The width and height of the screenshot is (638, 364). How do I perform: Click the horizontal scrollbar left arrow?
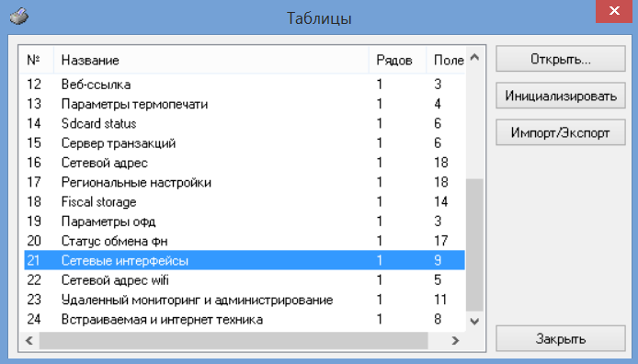29,340
